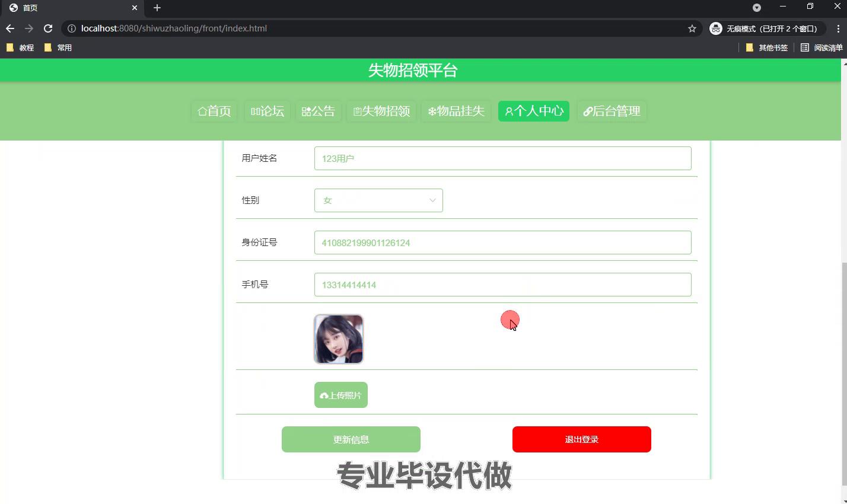Open the 论坛 forum page
The width and height of the screenshot is (847, 504).
coord(267,111)
